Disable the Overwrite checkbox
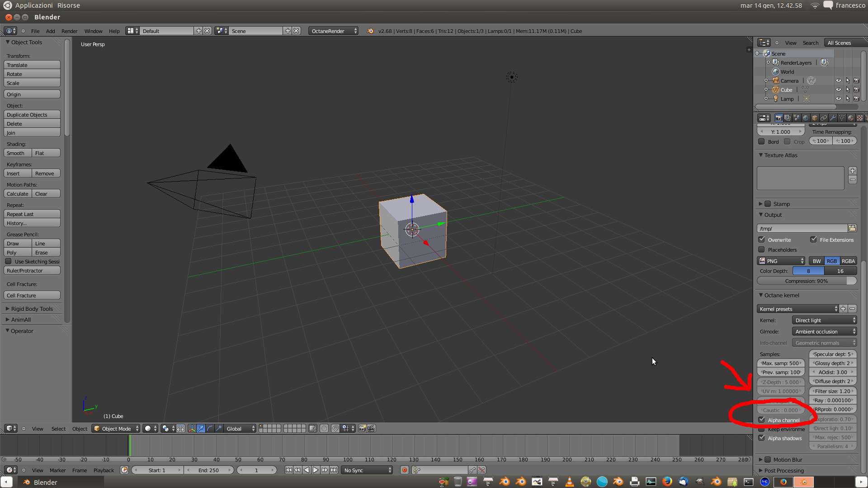 [762, 240]
